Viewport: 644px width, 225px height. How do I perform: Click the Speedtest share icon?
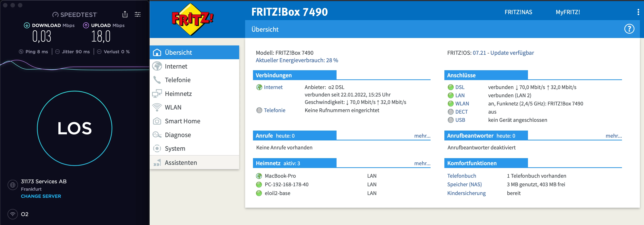(x=125, y=15)
